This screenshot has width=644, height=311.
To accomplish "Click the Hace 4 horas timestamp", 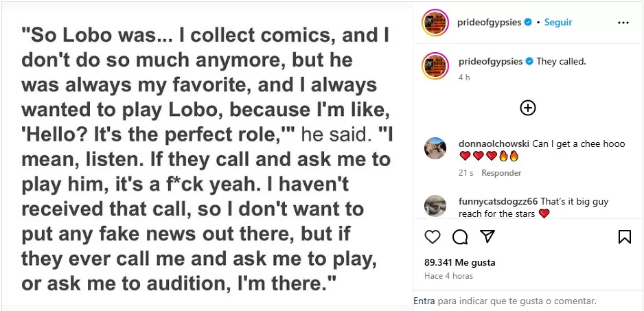I will coord(448,276).
